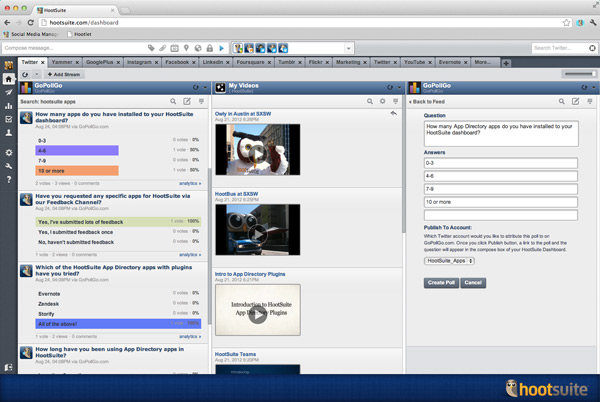Click the blue send arrow in compose bar
Image resolution: width=600 pixels, height=402 pixels.
tap(222, 48)
